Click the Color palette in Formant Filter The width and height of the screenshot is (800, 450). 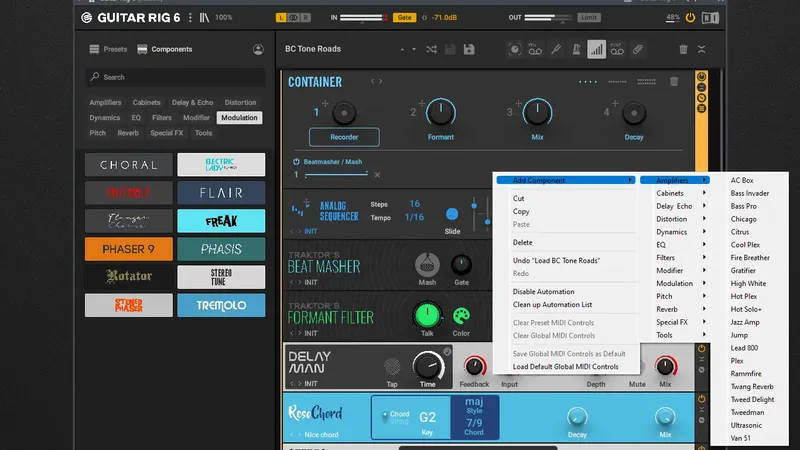click(461, 316)
